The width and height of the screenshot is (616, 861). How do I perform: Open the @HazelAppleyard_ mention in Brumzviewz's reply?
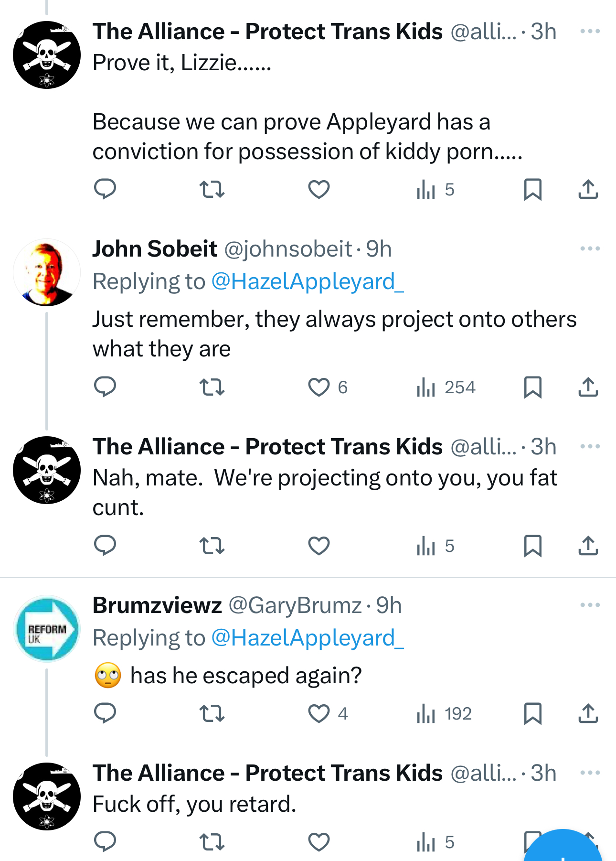[307, 638]
